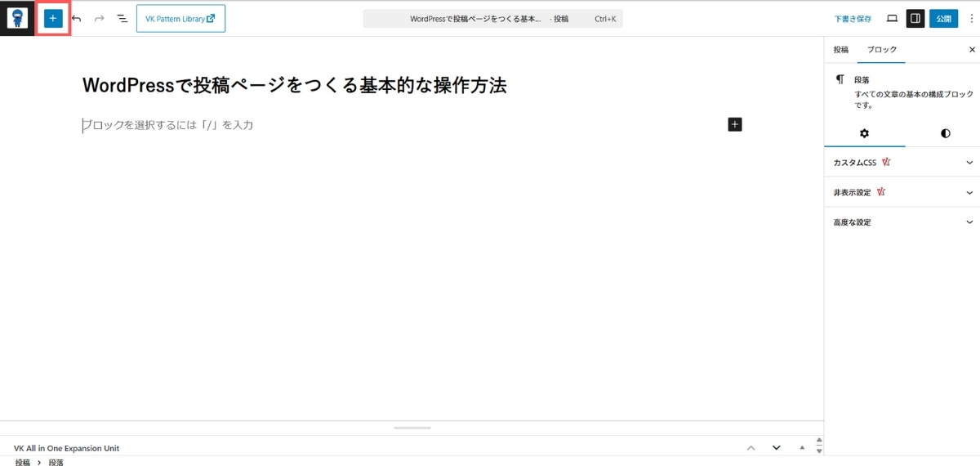Image resolution: width=980 pixels, height=466 pixels.
Task: Click the site logo icon to exit editor
Action: click(x=17, y=18)
